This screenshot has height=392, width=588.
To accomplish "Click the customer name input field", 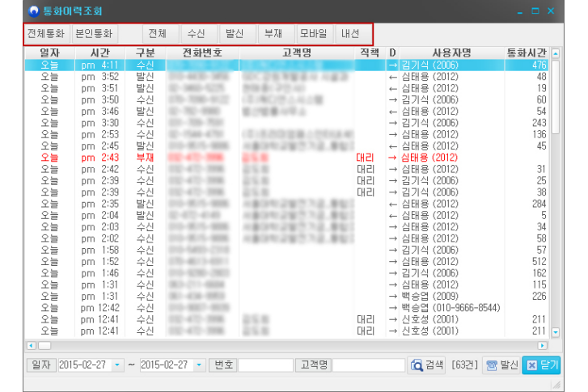I will coord(369,365).
